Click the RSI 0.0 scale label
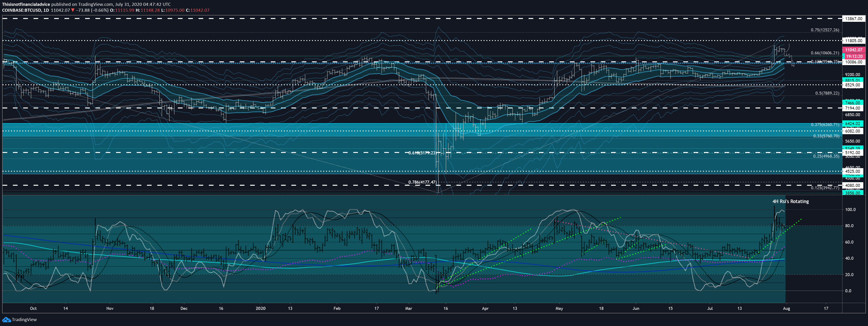Image resolution: width=868 pixels, height=326 pixels. coord(848,291)
